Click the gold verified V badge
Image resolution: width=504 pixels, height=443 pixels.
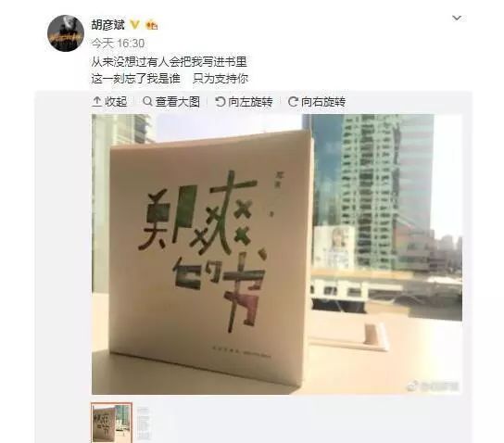click(x=134, y=24)
